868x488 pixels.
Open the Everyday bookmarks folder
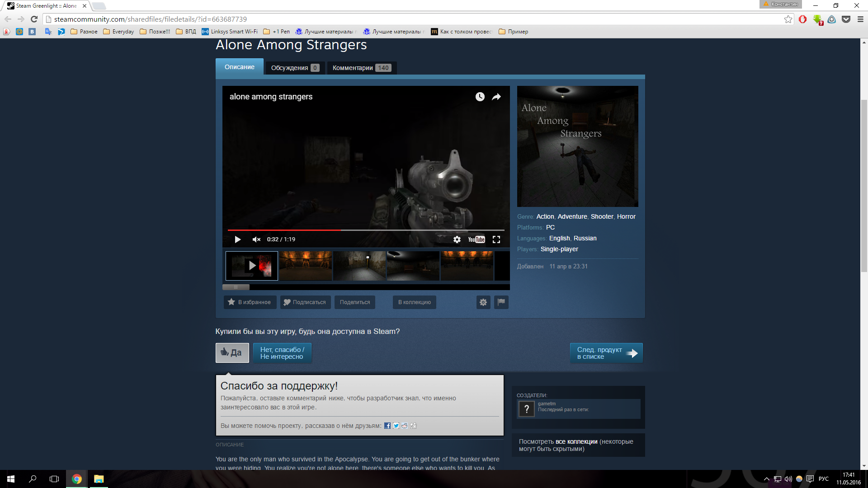[118, 32]
